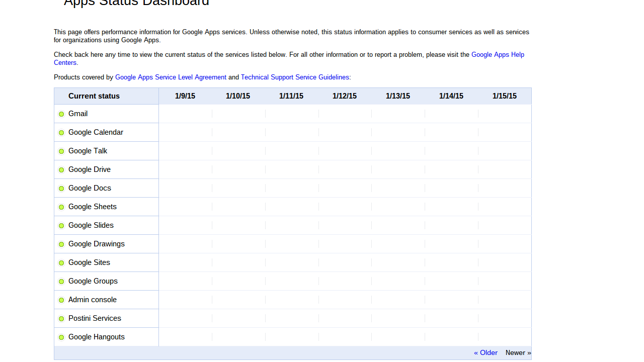
Task: Visit Technical Support Service Guidelines link
Action: point(295,77)
